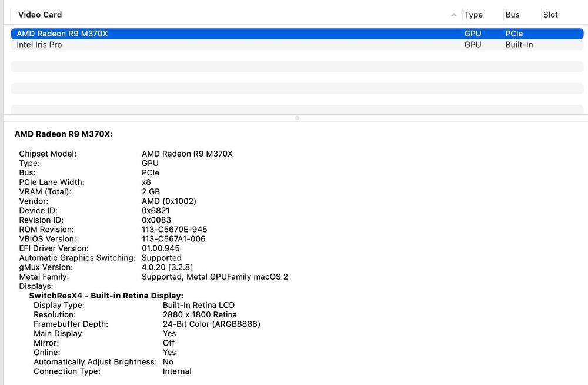Click Connection Type value 'Internal'
Image resolution: width=588 pixels, height=385 pixels.
click(177, 371)
